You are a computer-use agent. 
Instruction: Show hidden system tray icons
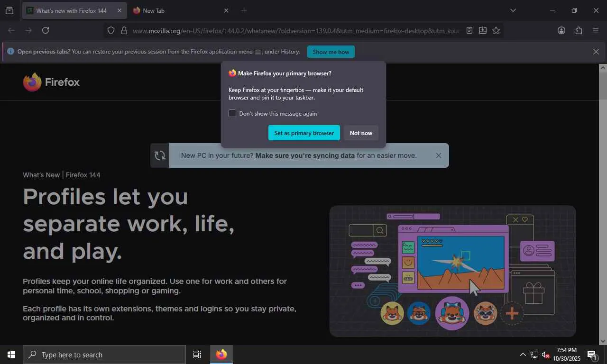coord(523,355)
